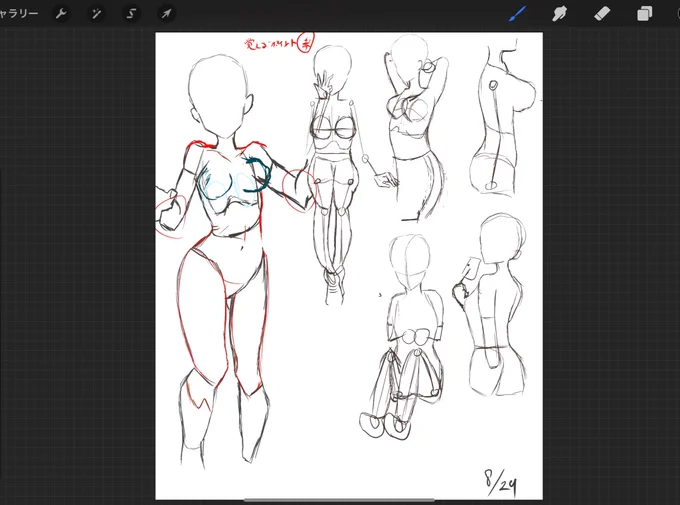This screenshot has width=680, height=505.
Task: Open the Layers panel icon
Action: [x=644, y=13]
